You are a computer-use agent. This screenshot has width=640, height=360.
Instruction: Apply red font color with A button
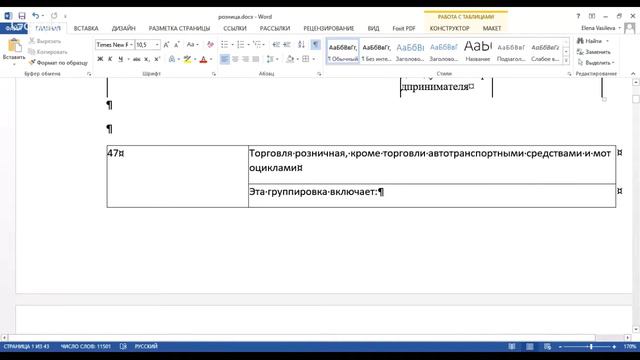click(203, 59)
